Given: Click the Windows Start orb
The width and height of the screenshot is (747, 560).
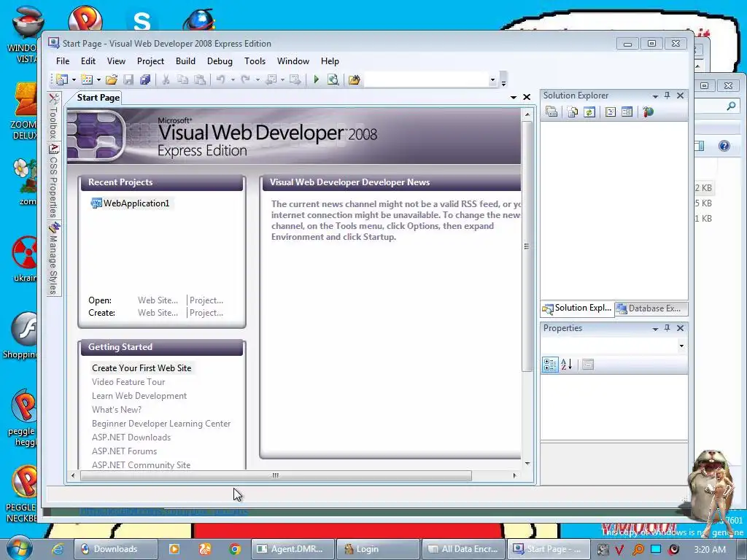Looking at the screenshot, I should pyautogui.click(x=20, y=548).
